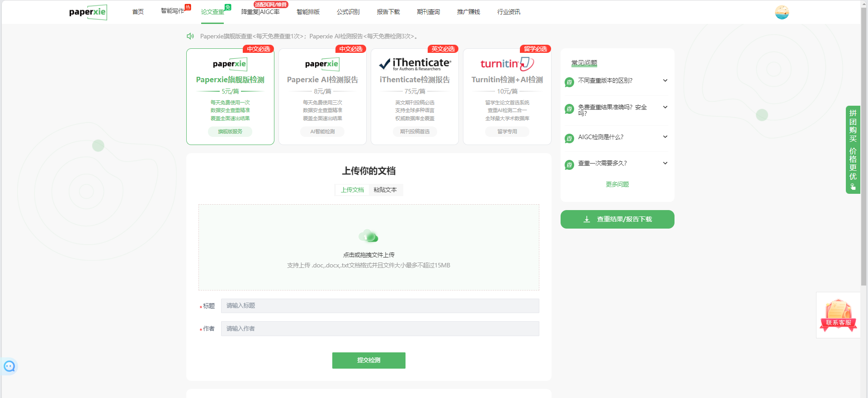Screen dimensions: 868x398
Task: Click the cloud upload icon
Action: tap(368, 236)
